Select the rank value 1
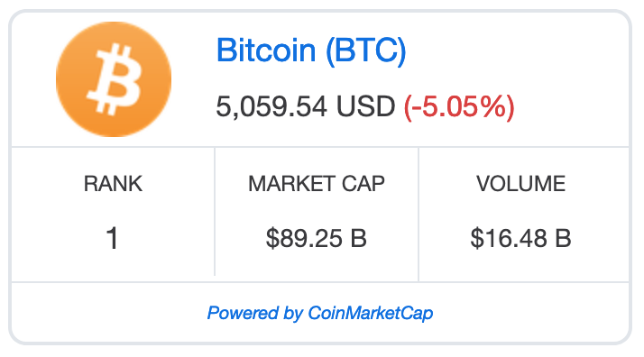Image resolution: width=644 pixels, height=357 pixels. pos(113,238)
